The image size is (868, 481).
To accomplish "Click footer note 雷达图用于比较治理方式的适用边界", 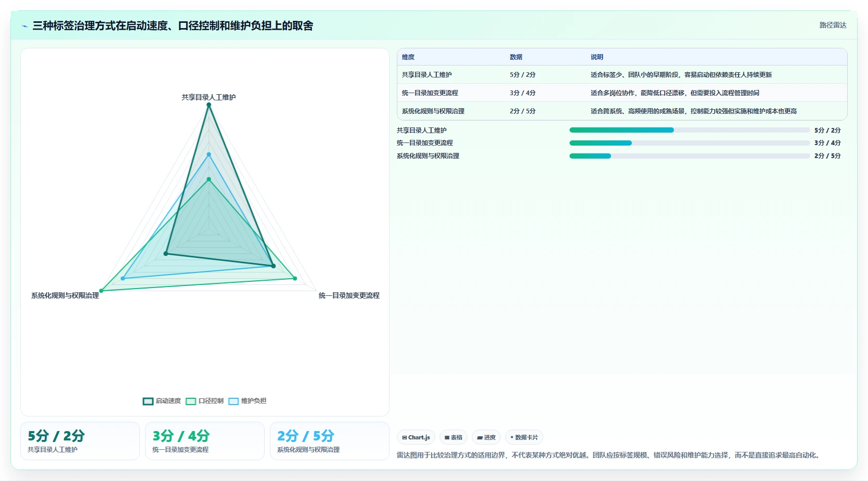I will point(610,455).
